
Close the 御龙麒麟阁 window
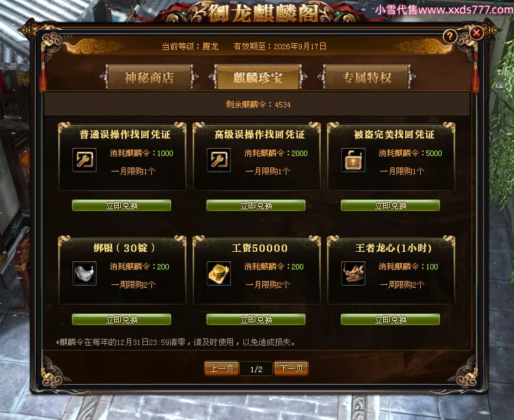(x=476, y=32)
